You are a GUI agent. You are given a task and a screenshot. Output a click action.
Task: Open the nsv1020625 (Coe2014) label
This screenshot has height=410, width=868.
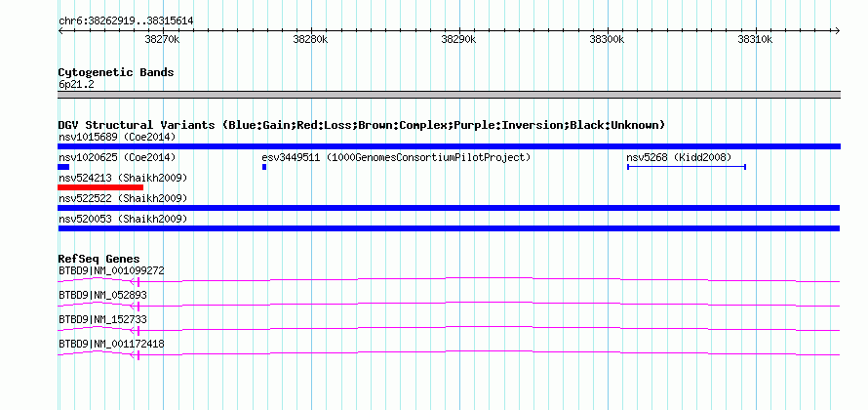(117, 157)
